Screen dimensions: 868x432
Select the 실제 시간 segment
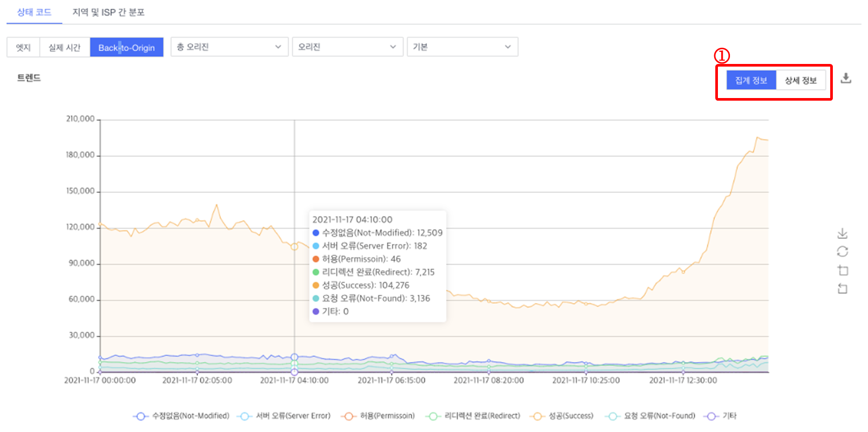(x=65, y=47)
